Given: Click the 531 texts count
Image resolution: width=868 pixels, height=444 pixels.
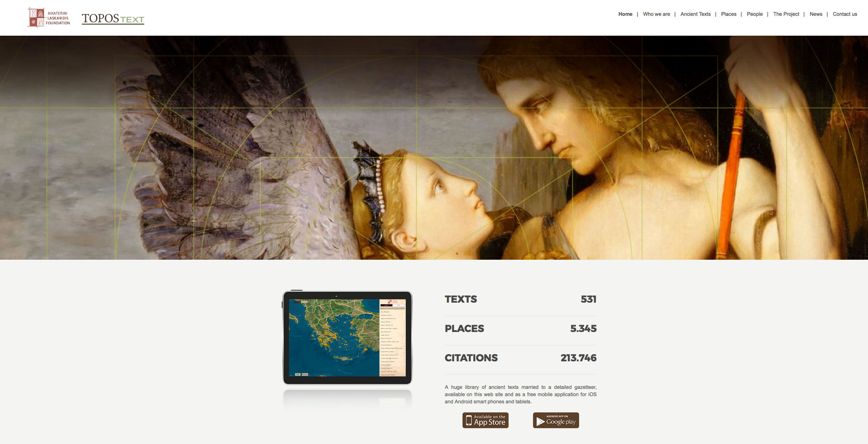Looking at the screenshot, I should pos(589,299).
